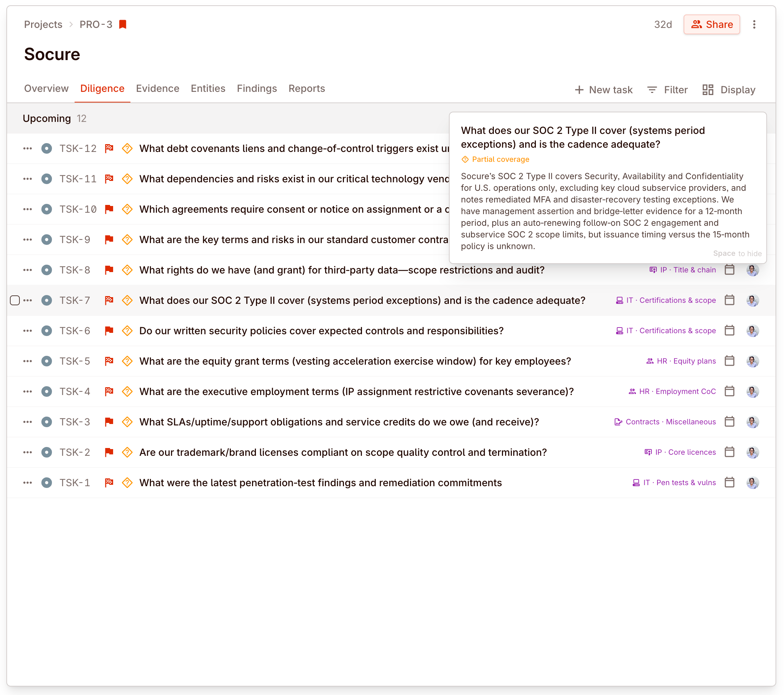
Task: Create a New task
Action: click(x=604, y=89)
